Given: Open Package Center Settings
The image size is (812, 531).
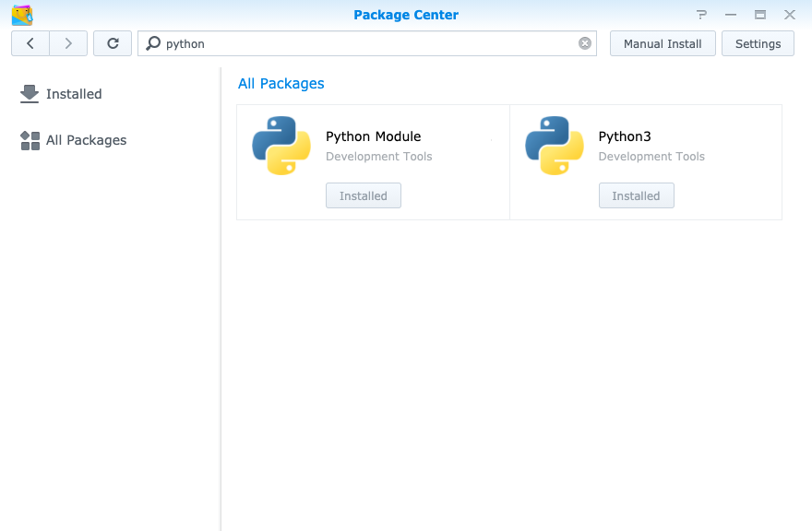Looking at the screenshot, I should coord(758,43).
